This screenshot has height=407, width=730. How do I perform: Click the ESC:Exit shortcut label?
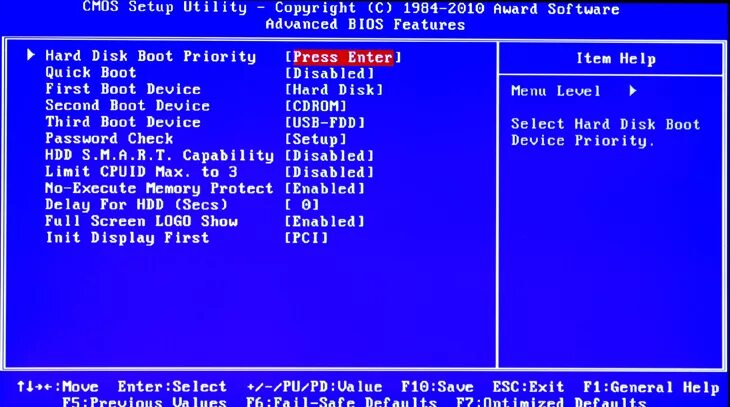(x=528, y=387)
